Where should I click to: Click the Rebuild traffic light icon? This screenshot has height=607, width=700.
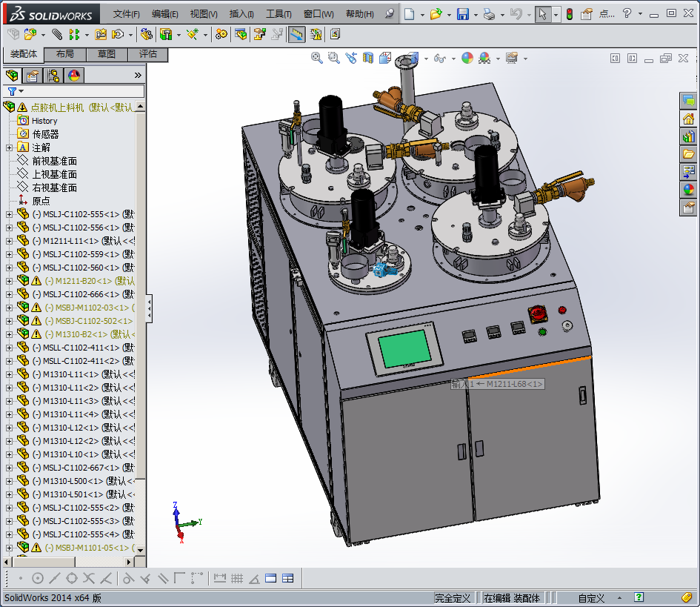point(569,14)
